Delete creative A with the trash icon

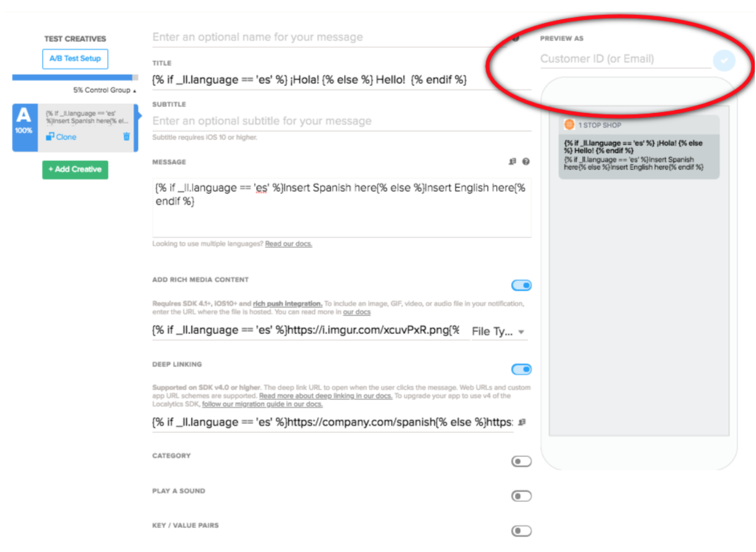[126, 137]
